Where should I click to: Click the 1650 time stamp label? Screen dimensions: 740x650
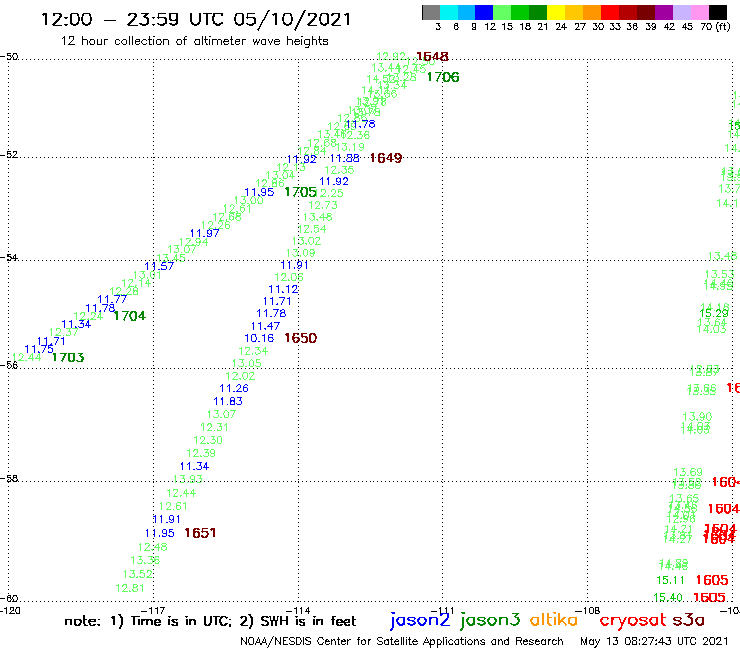click(301, 338)
